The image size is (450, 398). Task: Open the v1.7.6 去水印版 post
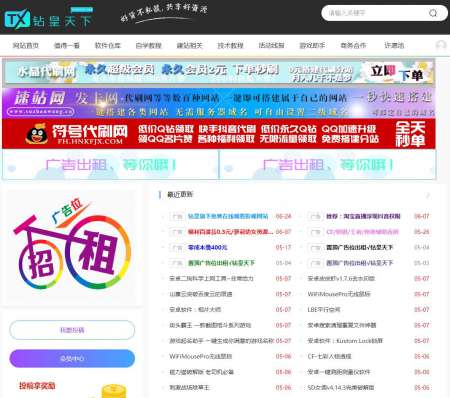click(341, 278)
